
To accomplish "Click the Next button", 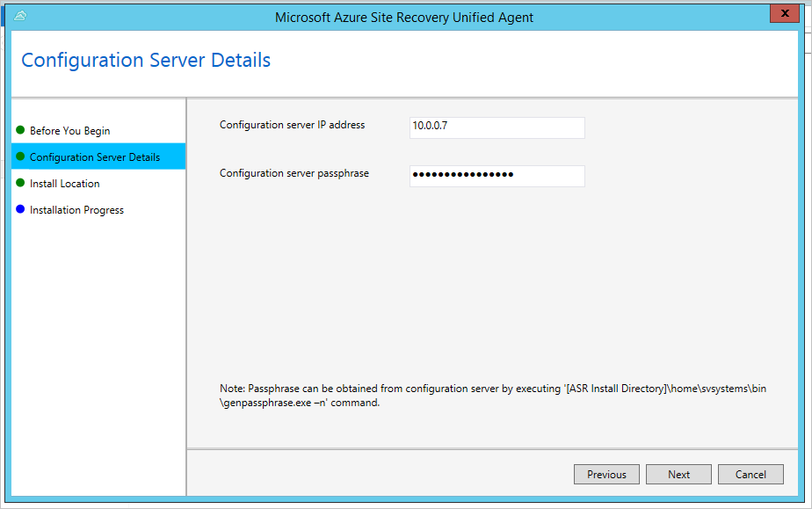I will coord(678,474).
